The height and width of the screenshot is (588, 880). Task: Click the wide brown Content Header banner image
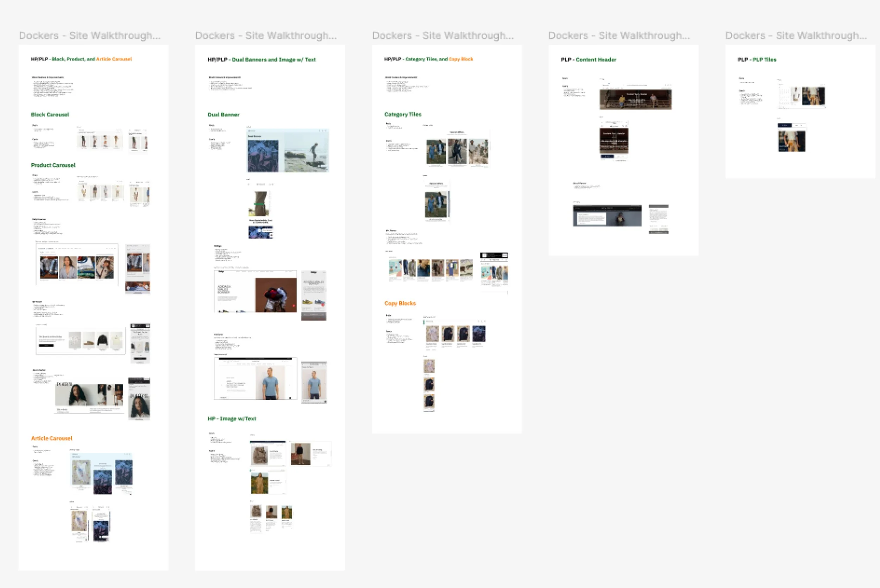click(635, 99)
